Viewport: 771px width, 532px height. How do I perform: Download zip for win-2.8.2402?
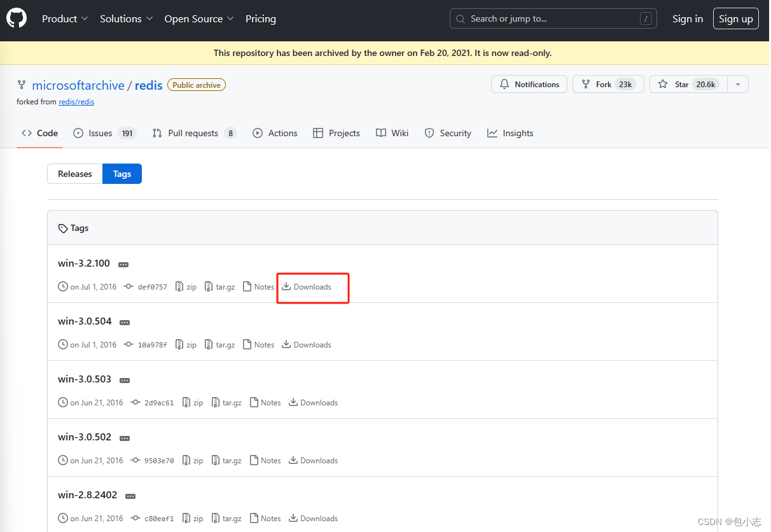tap(192, 519)
